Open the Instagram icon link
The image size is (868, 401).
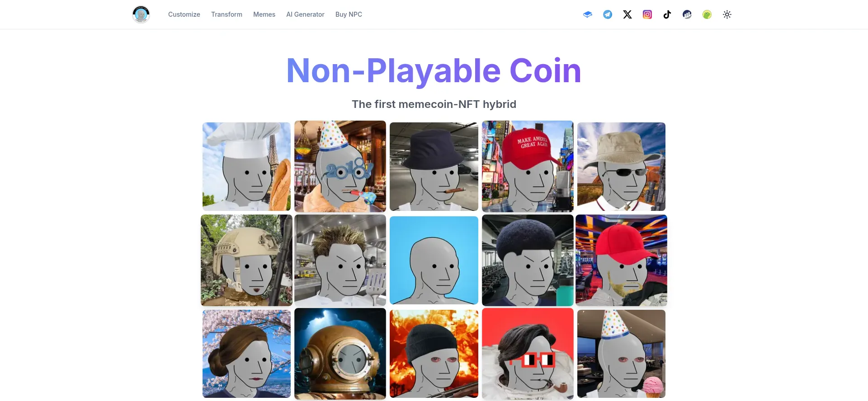pyautogui.click(x=647, y=14)
